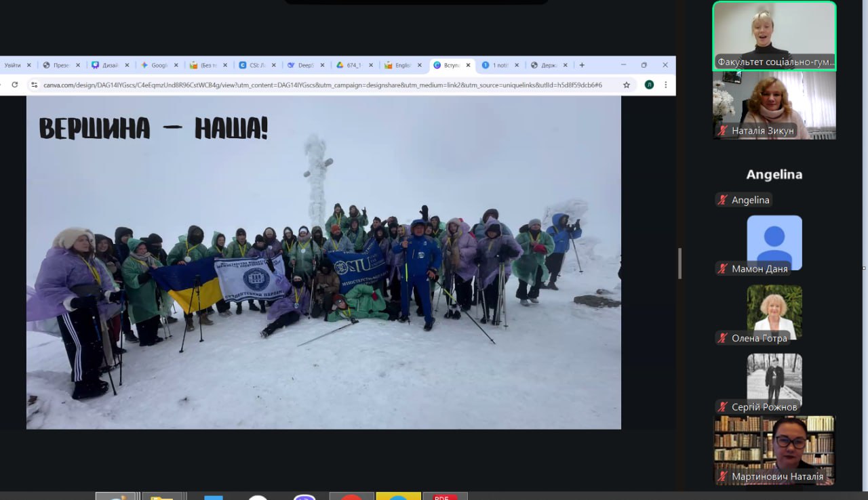Bookmark this page with the star icon

point(627,85)
